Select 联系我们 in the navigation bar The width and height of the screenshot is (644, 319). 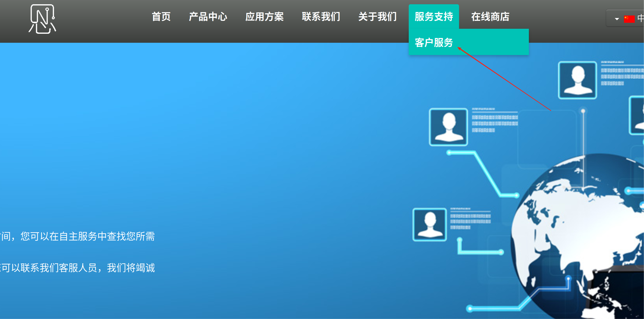[x=321, y=17]
